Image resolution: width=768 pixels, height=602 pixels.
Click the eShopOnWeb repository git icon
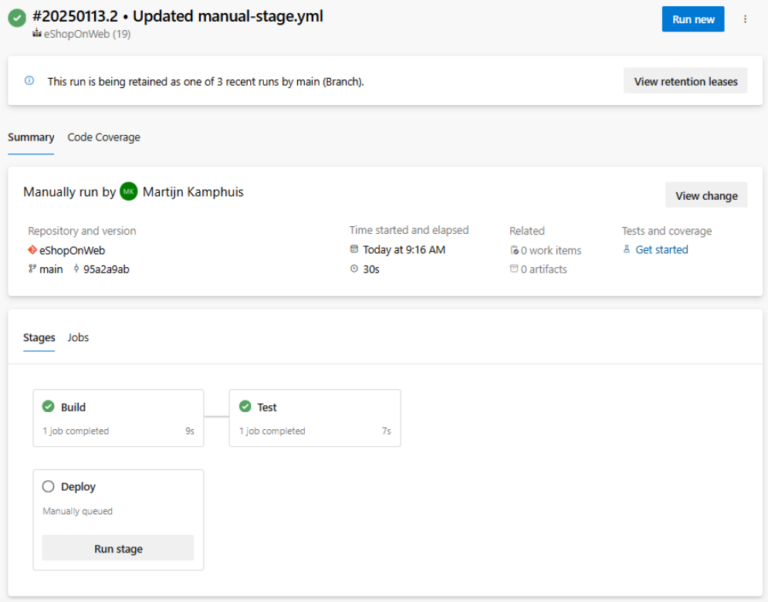pos(32,250)
